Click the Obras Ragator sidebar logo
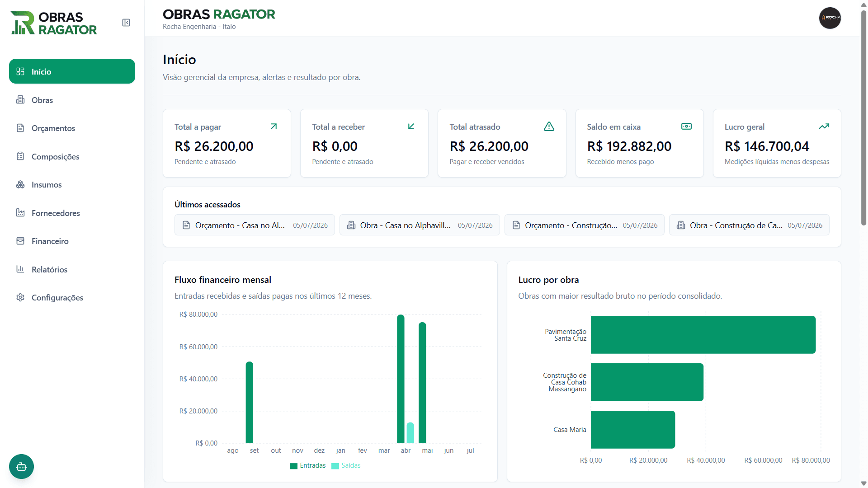 coord(54,23)
